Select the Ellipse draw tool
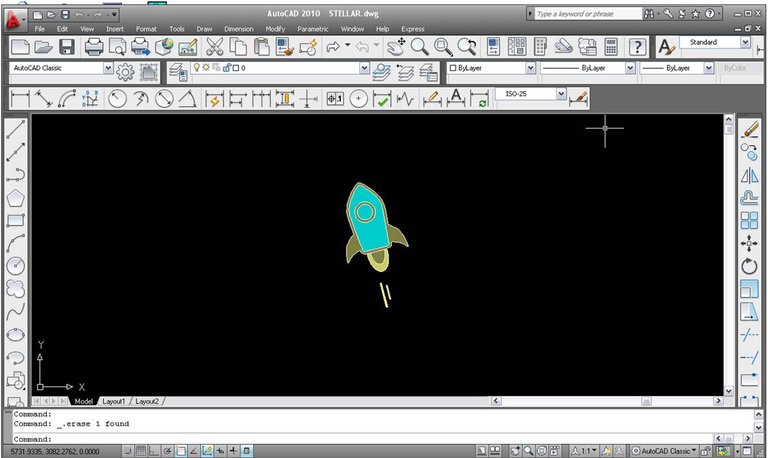This screenshot has width=768, height=458. pos(16,335)
